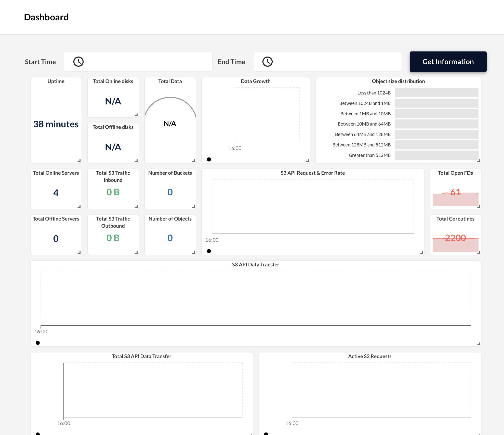Click the Total Data widget resize corner

pos(193,161)
